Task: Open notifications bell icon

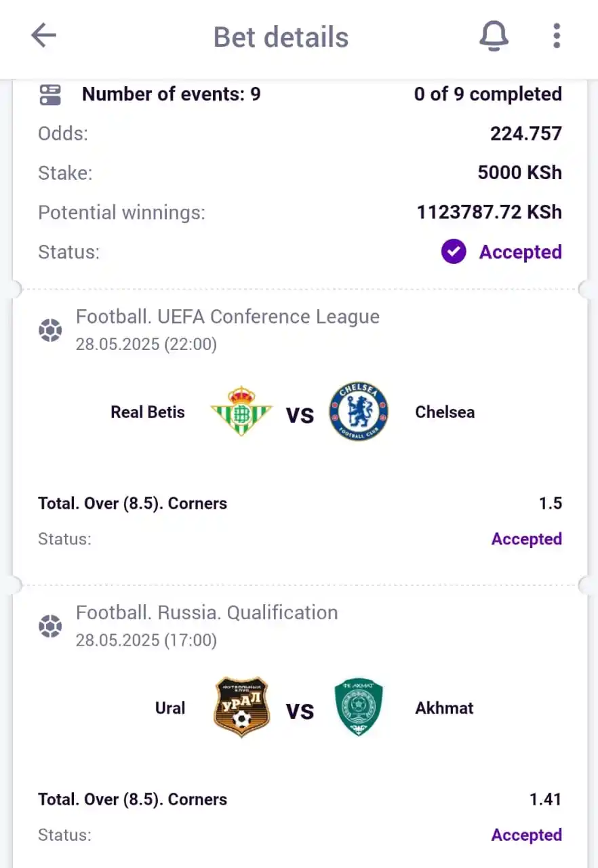Action: coord(494,36)
